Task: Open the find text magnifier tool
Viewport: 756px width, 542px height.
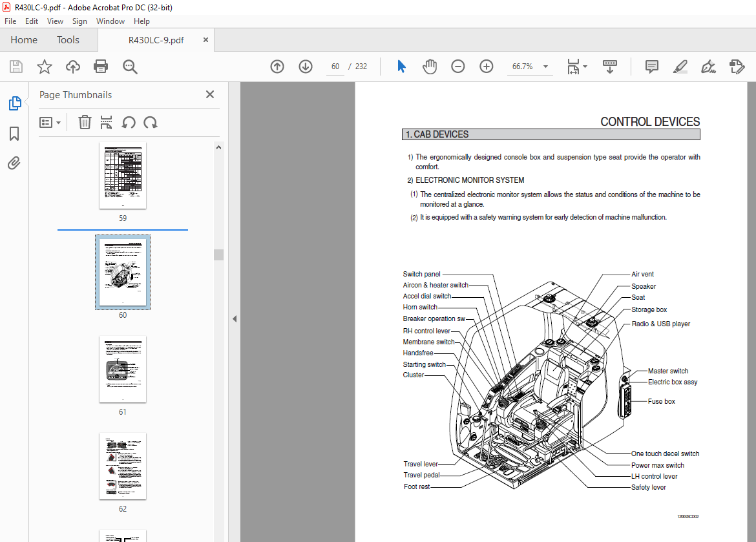Action: pyautogui.click(x=130, y=67)
